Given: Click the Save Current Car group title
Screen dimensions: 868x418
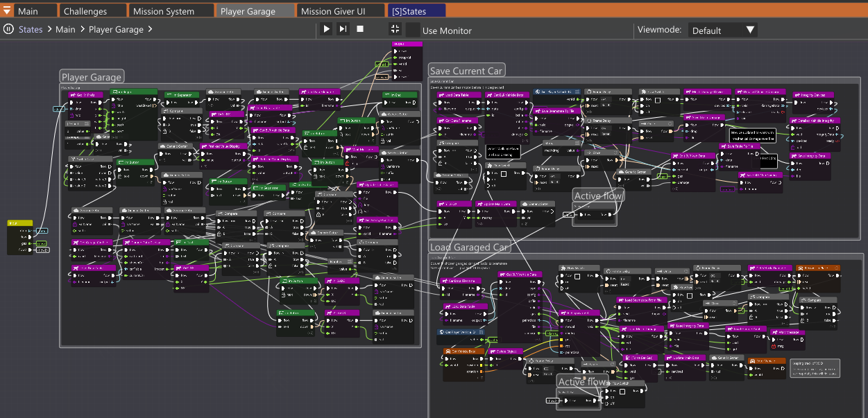Looking at the screenshot, I should click(x=466, y=71).
